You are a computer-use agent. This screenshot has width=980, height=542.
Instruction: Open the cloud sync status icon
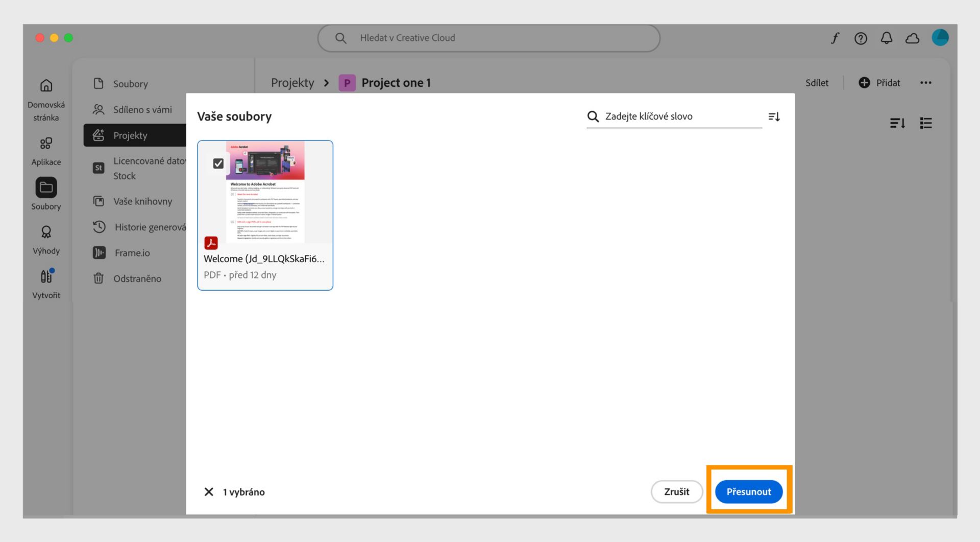[912, 38]
